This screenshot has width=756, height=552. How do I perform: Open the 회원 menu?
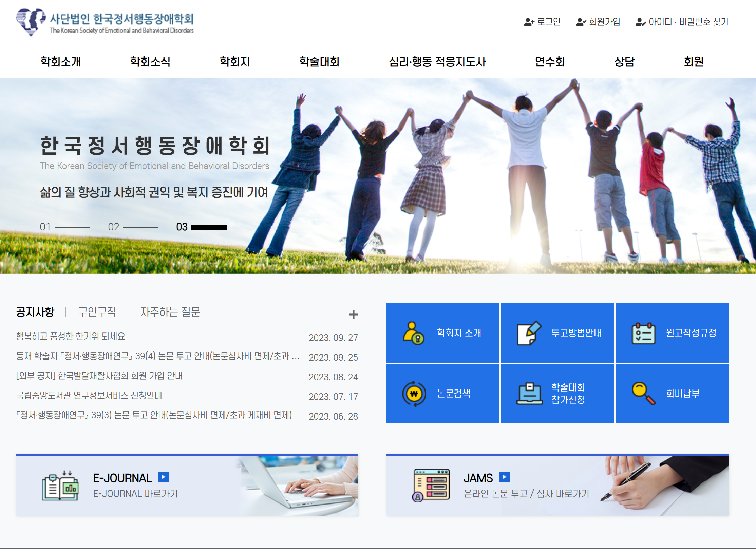694,62
